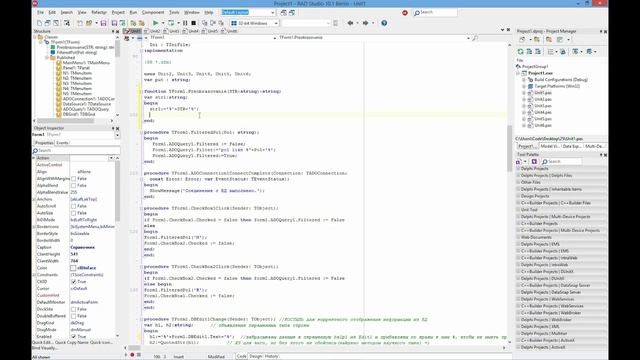Pin the Project Manager panel
This screenshot has height=360, width=640.
(601, 31)
